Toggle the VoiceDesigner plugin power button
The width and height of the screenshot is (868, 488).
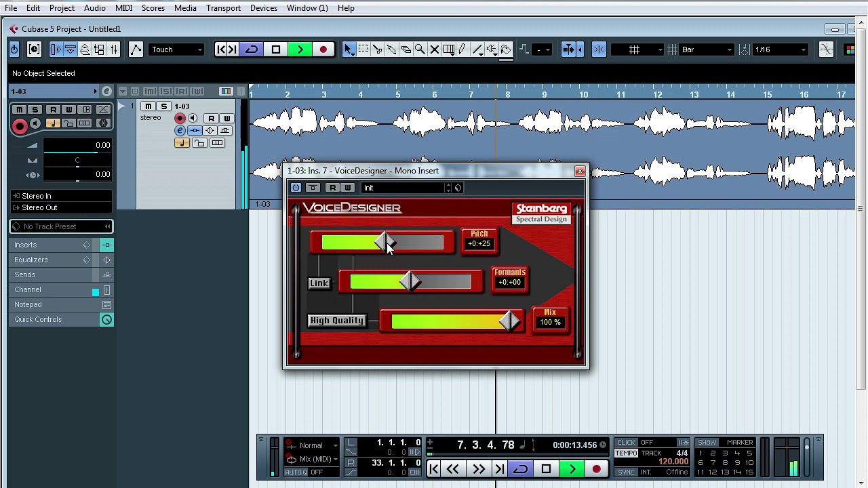296,188
